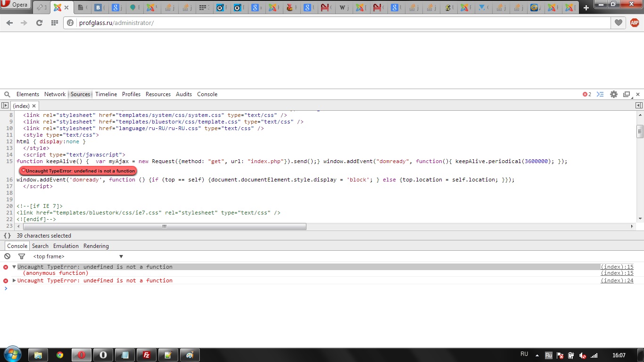644x362 pixels.
Task: Open the Emulation drawer tab
Action: pyautogui.click(x=66, y=246)
